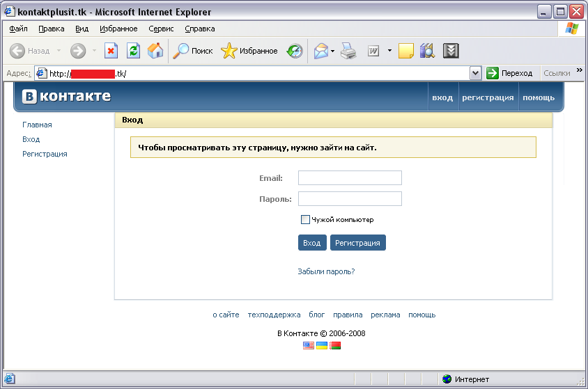Screen dimensions: 588x389
Task: Click the Internet zone globe icon
Action: click(x=447, y=379)
